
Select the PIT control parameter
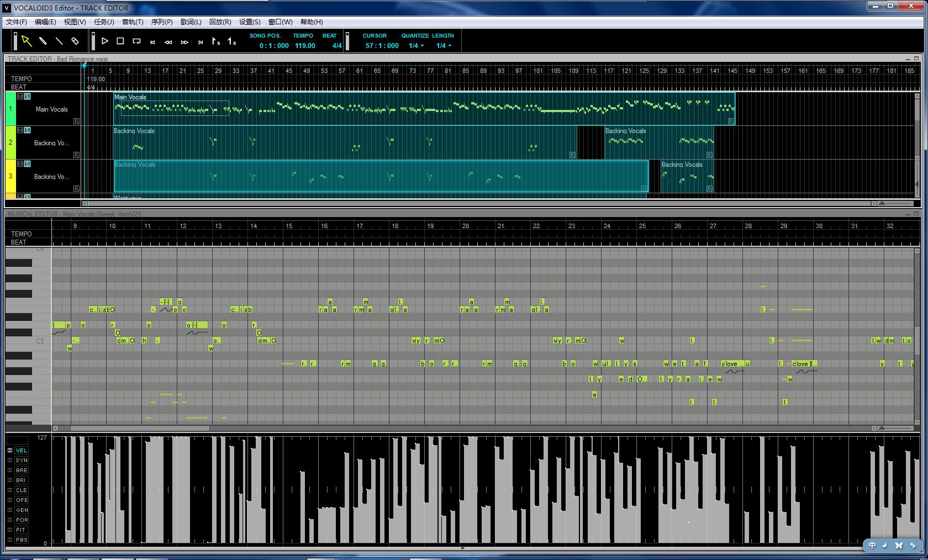tap(22, 530)
